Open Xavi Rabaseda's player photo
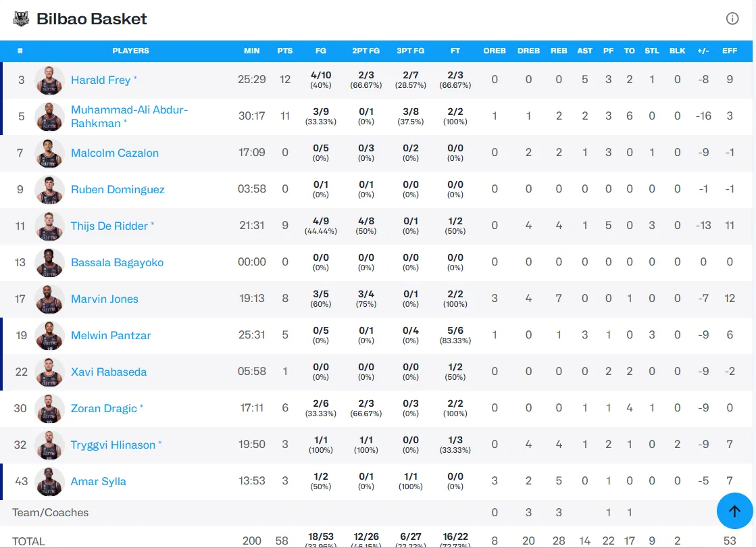The width and height of the screenshot is (756, 548). tap(49, 372)
